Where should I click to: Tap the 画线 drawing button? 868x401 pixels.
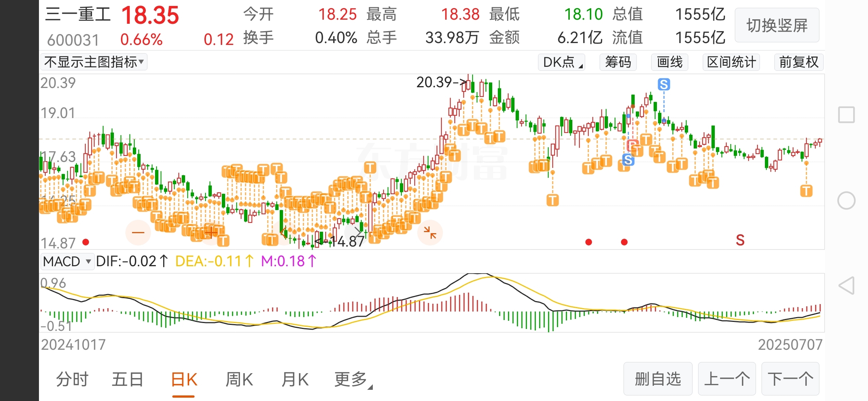pos(670,62)
